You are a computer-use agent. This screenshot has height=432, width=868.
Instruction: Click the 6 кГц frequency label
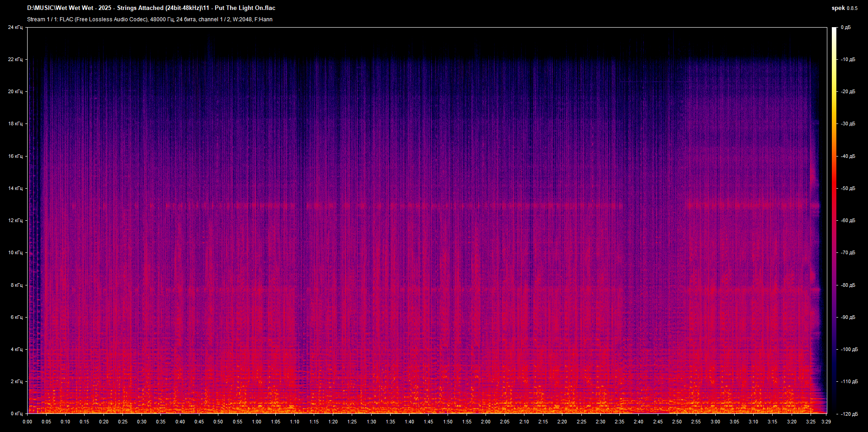pos(17,317)
